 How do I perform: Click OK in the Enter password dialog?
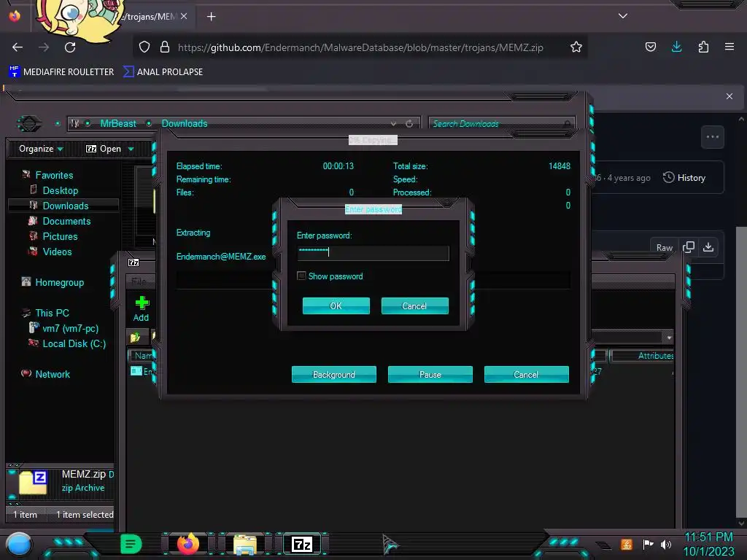(336, 306)
